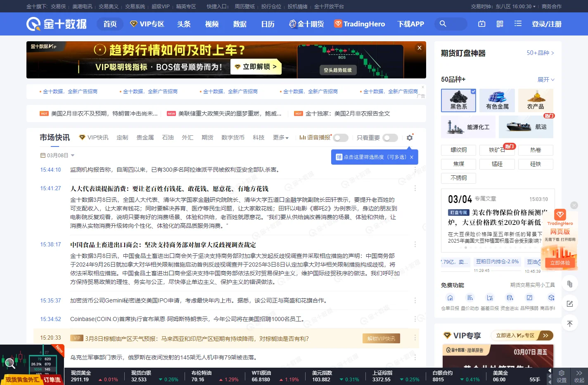The image size is (588, 385).
Task: Select the 航运 category tile
Action: 526,127
